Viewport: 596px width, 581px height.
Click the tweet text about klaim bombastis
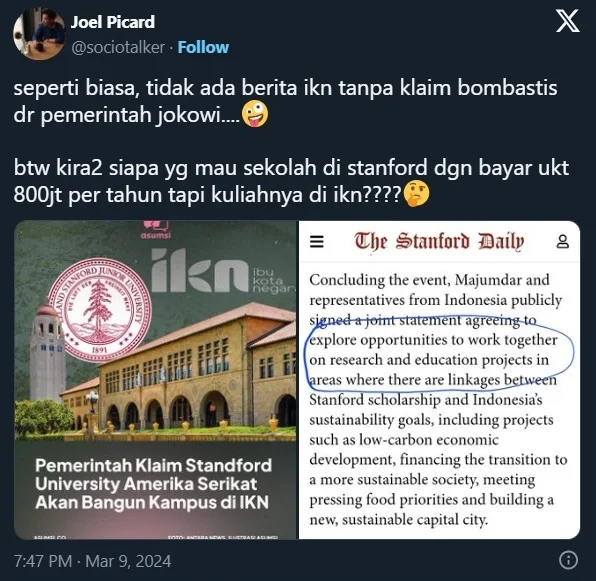(285, 101)
